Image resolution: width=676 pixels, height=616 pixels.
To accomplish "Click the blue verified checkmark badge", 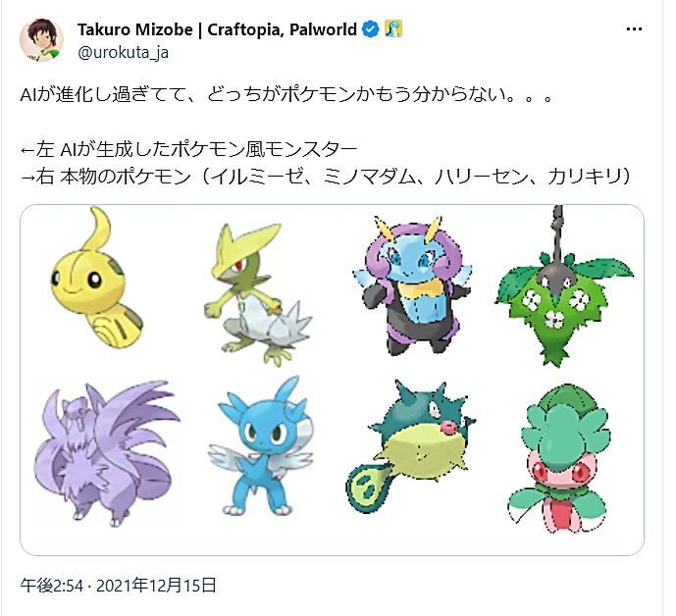I will coord(370,29).
